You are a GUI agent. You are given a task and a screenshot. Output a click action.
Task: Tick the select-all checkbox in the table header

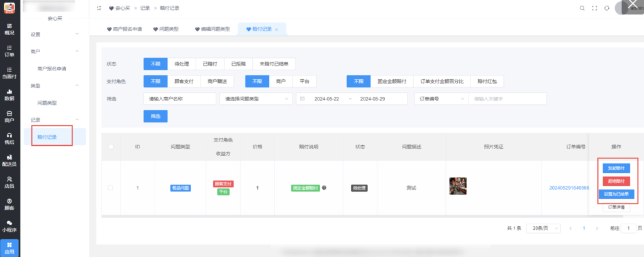(111, 146)
